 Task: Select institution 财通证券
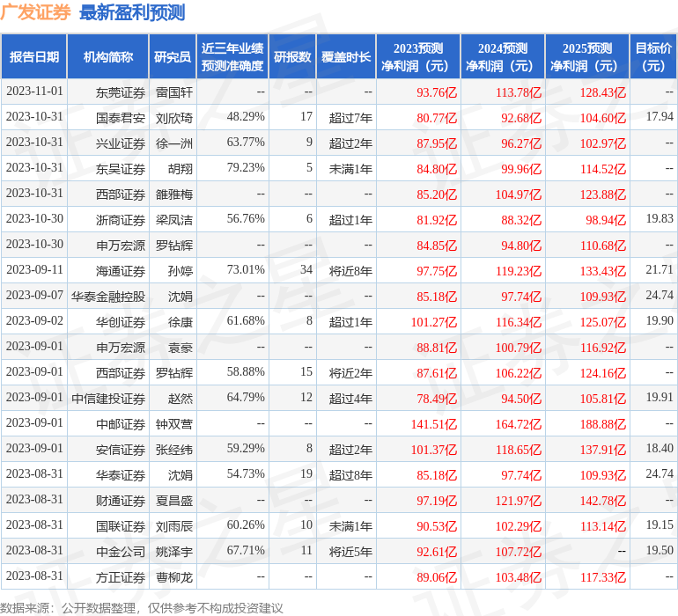121,501
